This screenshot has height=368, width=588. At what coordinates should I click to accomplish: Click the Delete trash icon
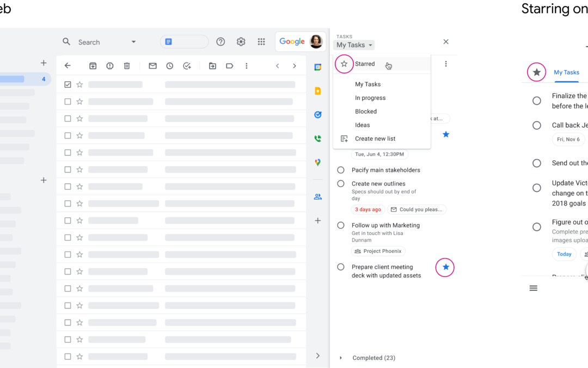[x=127, y=66]
